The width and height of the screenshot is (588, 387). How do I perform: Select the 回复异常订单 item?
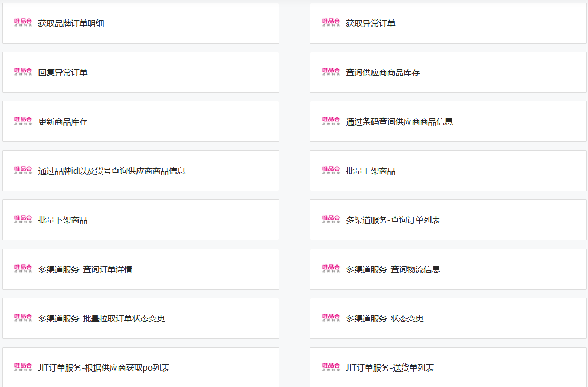140,72
